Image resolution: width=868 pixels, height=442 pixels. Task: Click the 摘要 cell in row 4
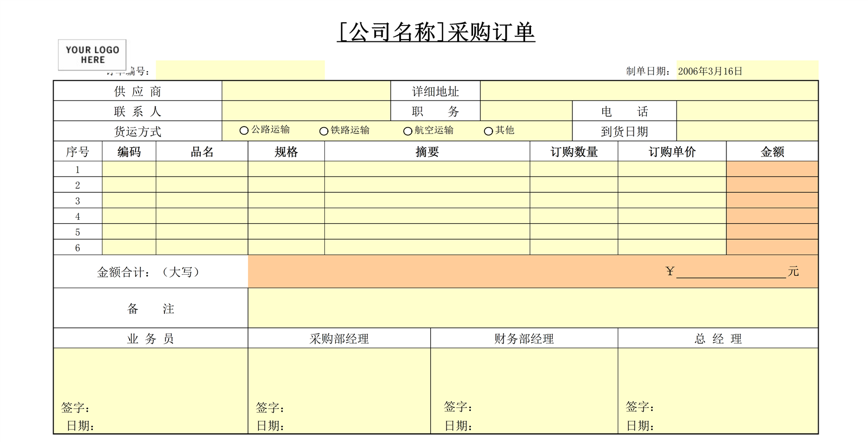[427, 216]
